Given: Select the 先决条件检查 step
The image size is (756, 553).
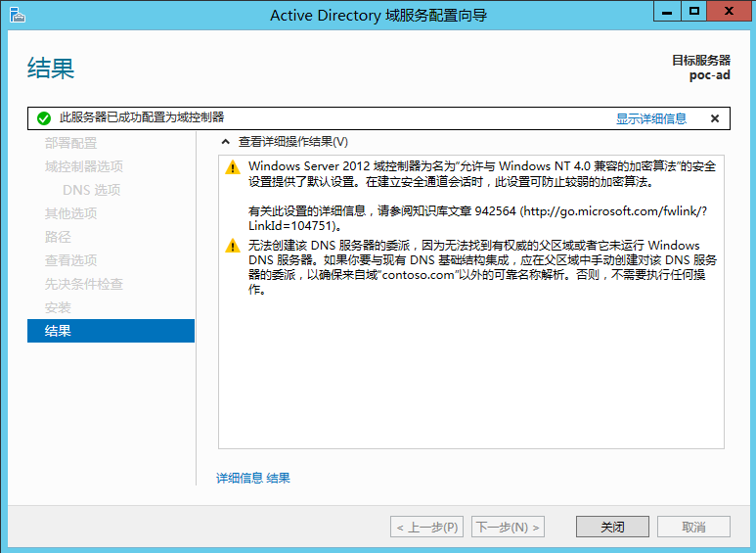Looking at the screenshot, I should 84,284.
